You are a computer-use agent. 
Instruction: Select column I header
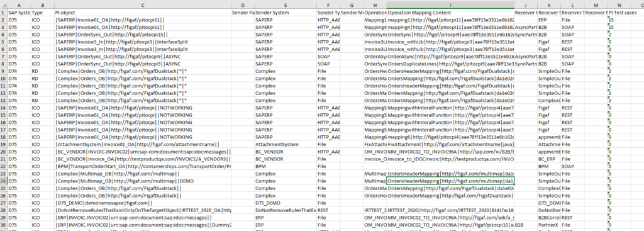[x=450, y=5]
